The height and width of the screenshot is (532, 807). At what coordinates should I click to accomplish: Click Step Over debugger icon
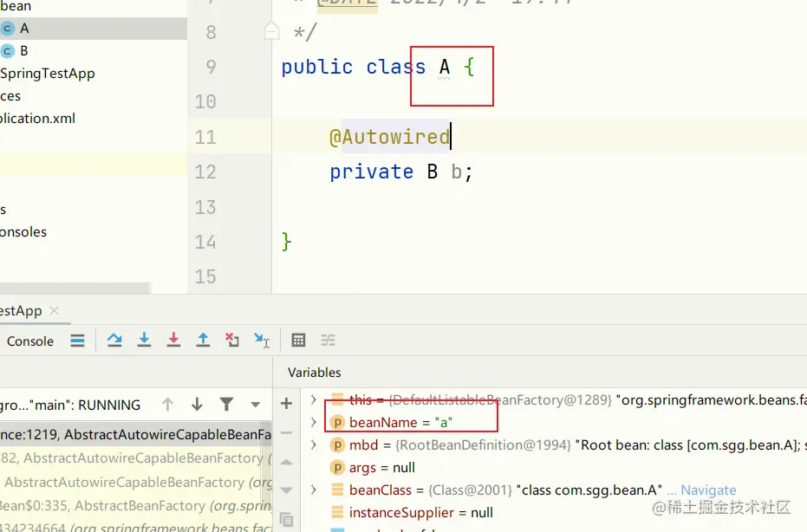pyautogui.click(x=114, y=341)
